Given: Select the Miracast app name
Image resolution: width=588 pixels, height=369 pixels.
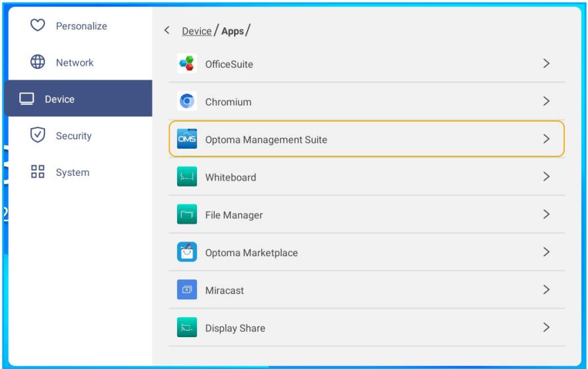Looking at the screenshot, I should pos(225,291).
